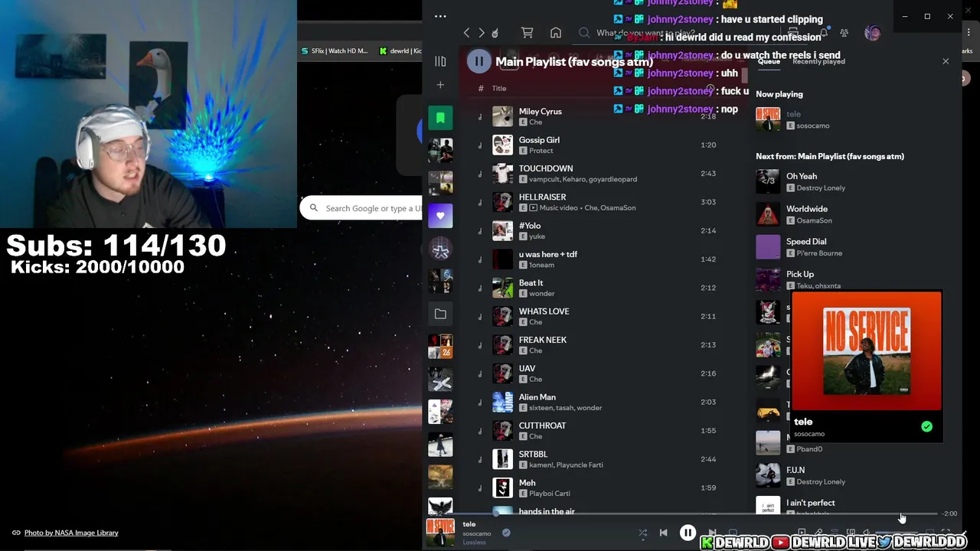Open the Friend Activity people icon
Image resolution: width=980 pixels, height=551 pixels.
point(844,33)
